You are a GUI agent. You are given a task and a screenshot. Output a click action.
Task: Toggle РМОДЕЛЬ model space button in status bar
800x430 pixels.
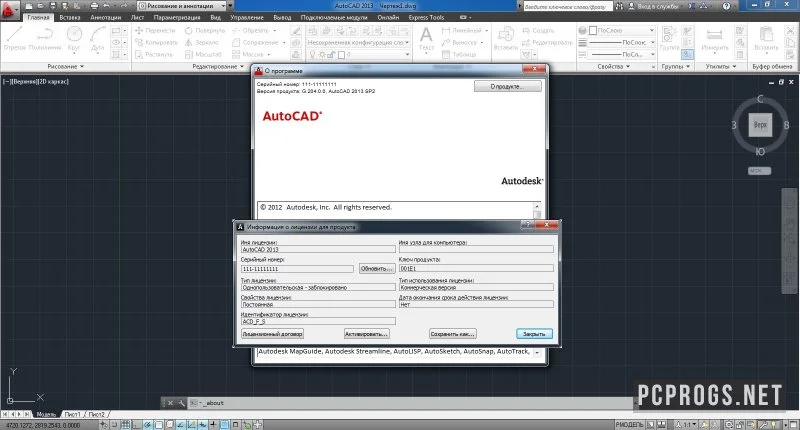coord(630,424)
